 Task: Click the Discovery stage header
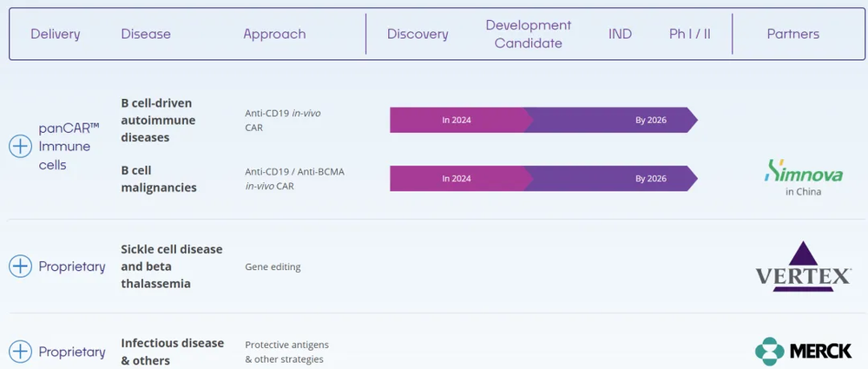(x=418, y=34)
